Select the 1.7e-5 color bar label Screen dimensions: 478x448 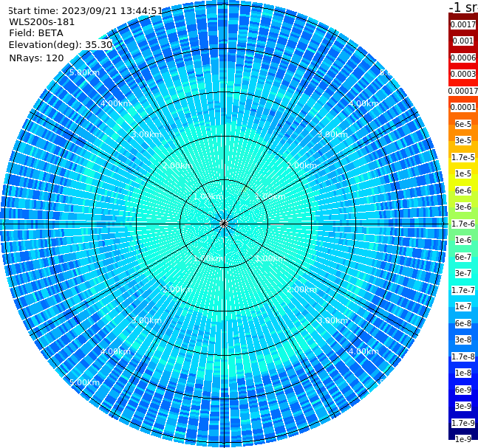click(x=463, y=157)
